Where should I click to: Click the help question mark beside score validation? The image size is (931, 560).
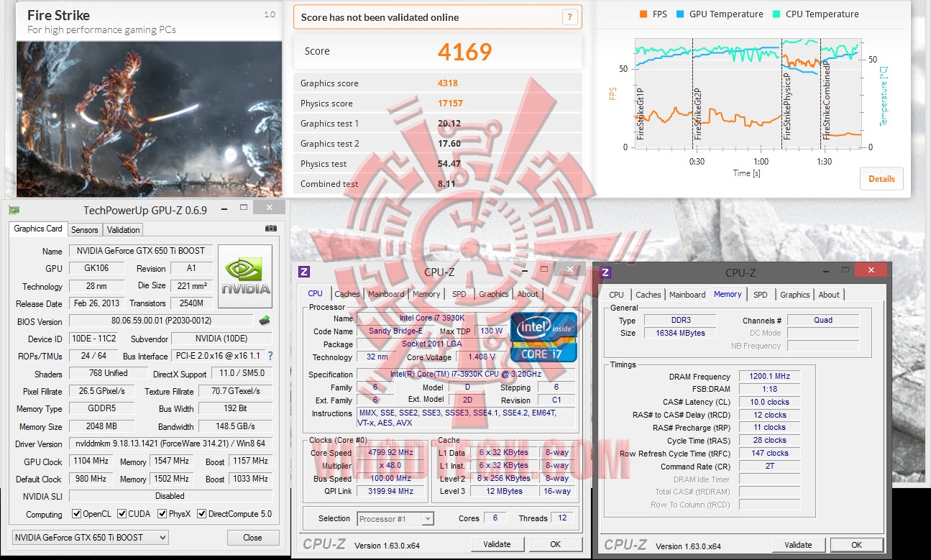click(x=569, y=17)
